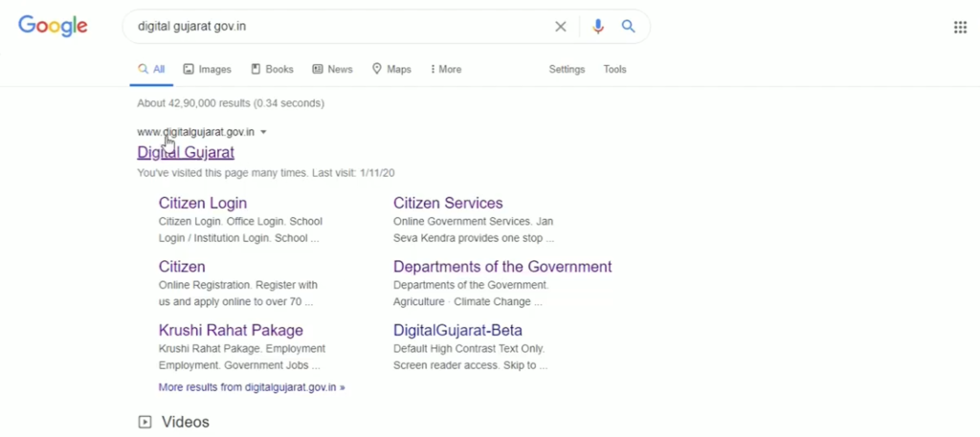Visit the Citizen Services sitelink
Viewport: 980px width, 437px height.
pos(448,203)
